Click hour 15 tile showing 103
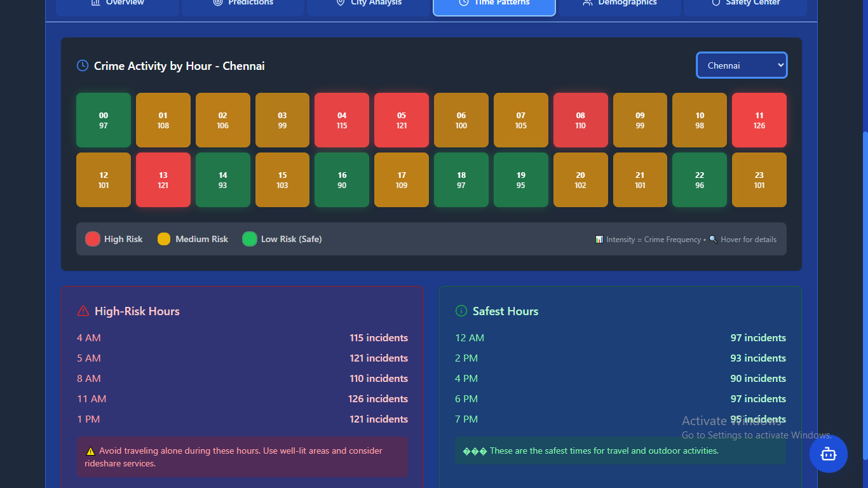 tap(282, 180)
